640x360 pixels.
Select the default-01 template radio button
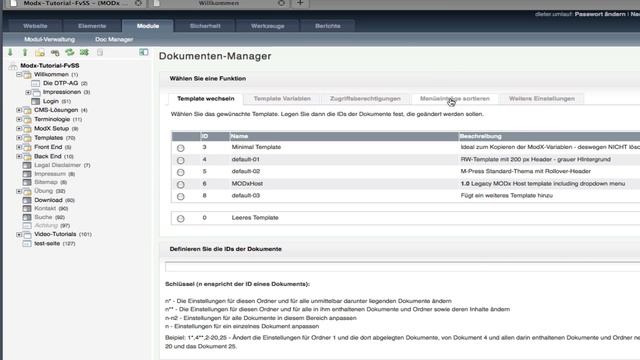pos(181,160)
